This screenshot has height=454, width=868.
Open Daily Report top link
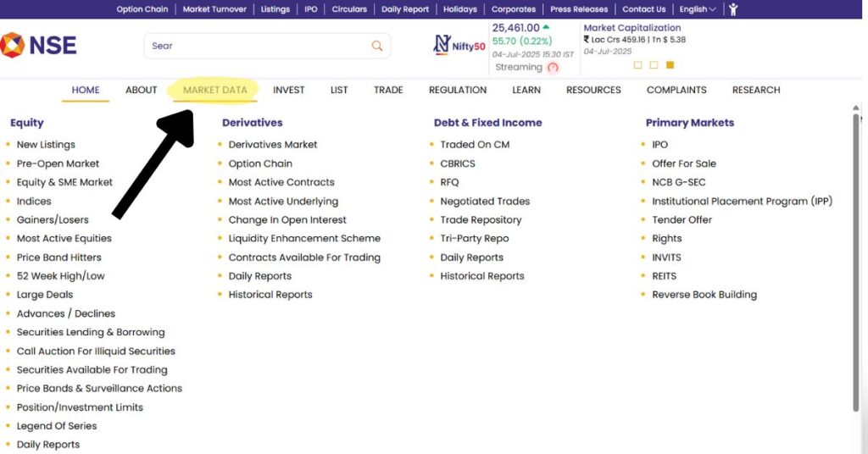tap(404, 8)
